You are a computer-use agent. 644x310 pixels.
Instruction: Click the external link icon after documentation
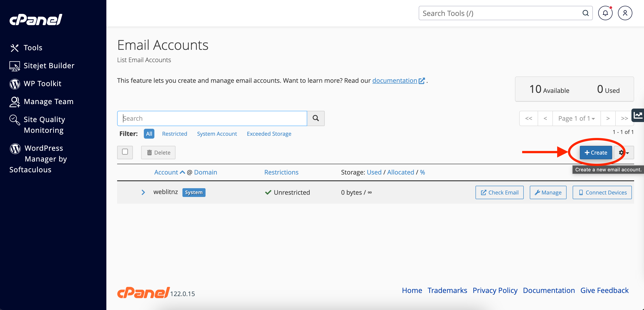pyautogui.click(x=422, y=81)
